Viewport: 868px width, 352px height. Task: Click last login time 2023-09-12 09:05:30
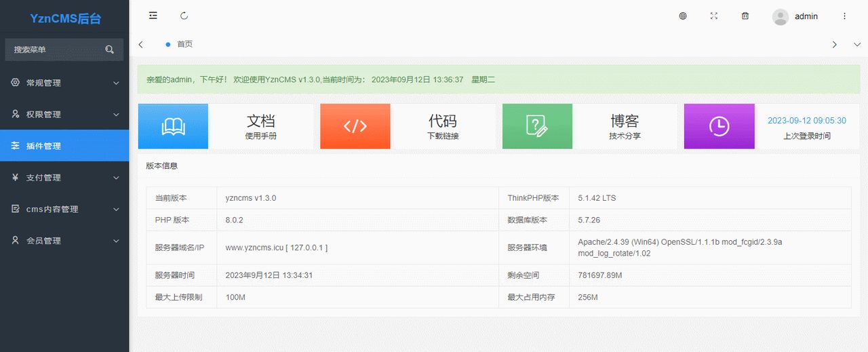806,121
